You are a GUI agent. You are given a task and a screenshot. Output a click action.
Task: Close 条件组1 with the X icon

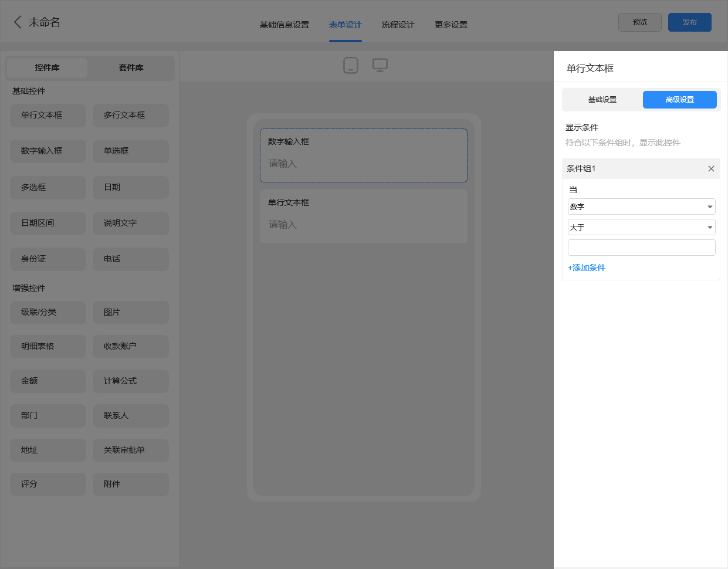711,169
